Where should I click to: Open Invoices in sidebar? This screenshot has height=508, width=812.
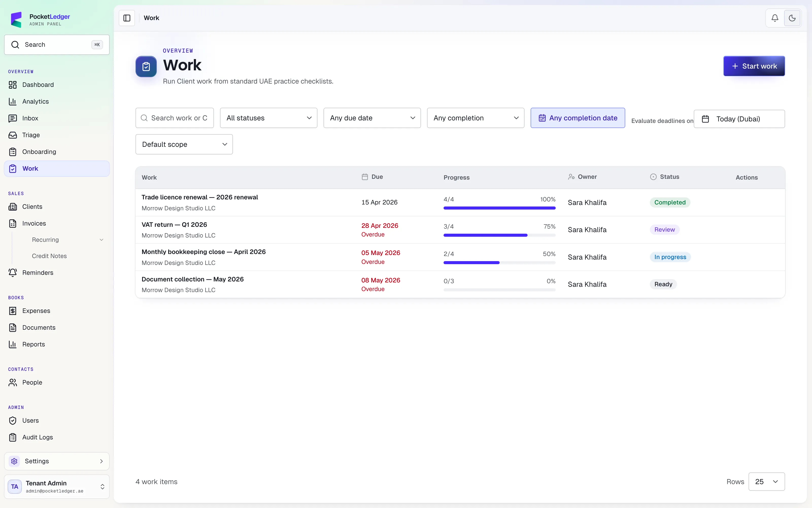click(x=57, y=224)
